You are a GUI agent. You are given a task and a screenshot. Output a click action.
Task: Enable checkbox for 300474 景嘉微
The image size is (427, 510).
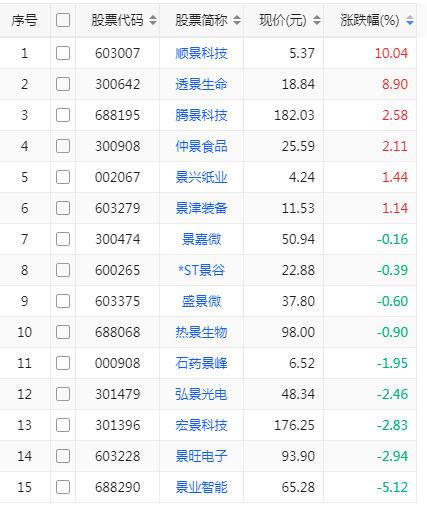point(63,239)
